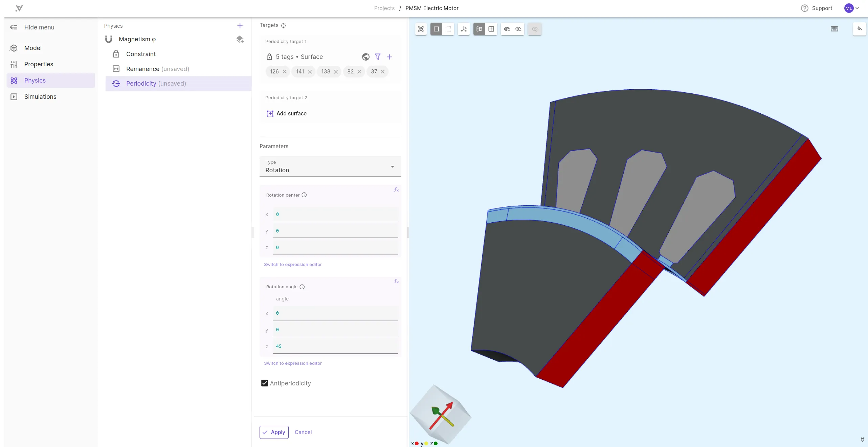Click the fit-view cube icon in viewport toolbar
Image resolution: width=868 pixels, height=447 pixels.
421,29
